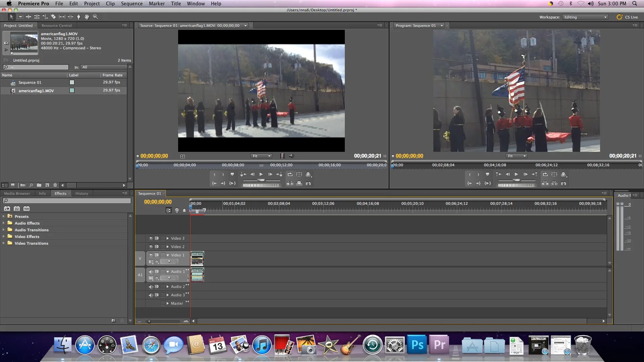Select the Zoom magnifier tool

[x=96, y=17]
